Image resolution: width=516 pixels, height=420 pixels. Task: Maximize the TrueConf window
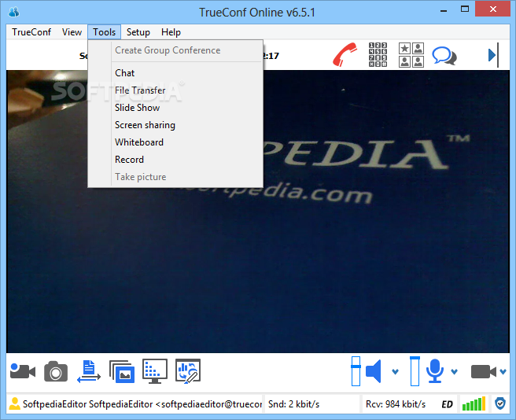(465, 9)
